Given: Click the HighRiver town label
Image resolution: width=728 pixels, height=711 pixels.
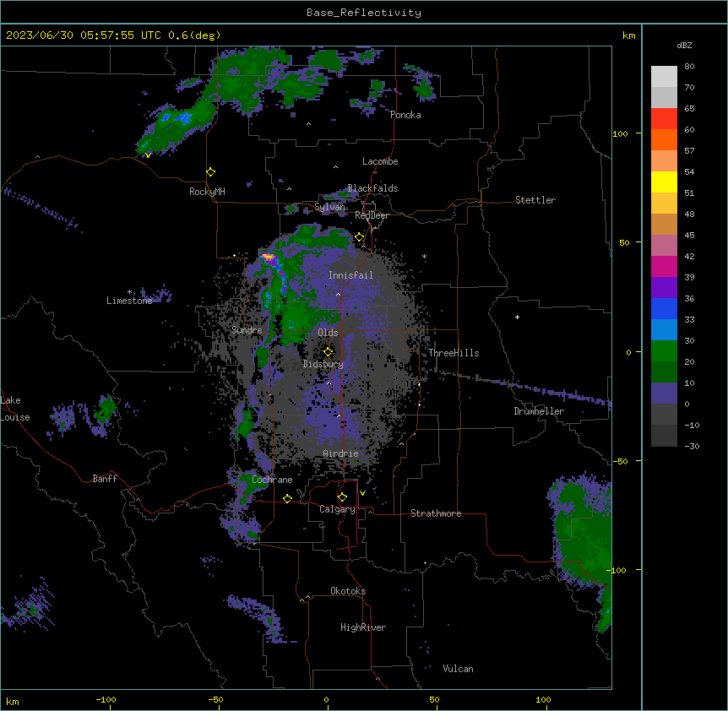Looking at the screenshot, I should (x=363, y=627).
